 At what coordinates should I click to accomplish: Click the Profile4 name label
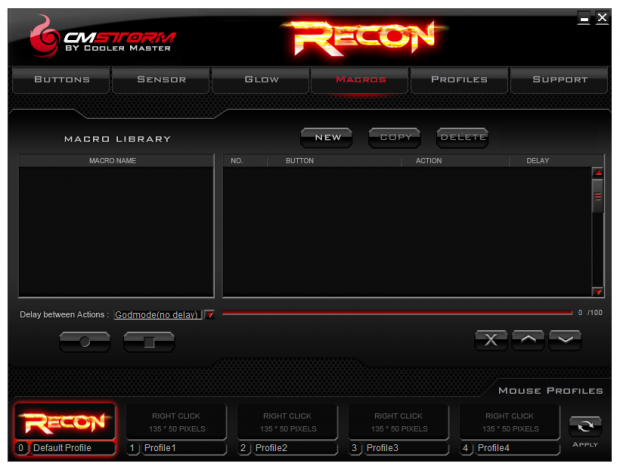click(x=517, y=448)
